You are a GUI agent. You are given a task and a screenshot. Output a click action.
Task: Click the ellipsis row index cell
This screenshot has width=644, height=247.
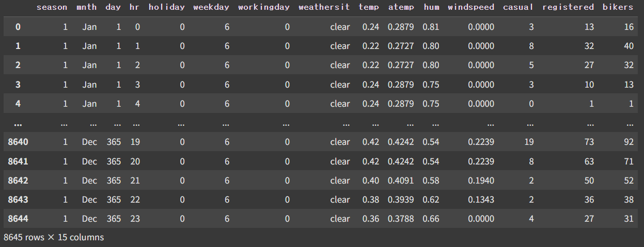tap(18, 124)
